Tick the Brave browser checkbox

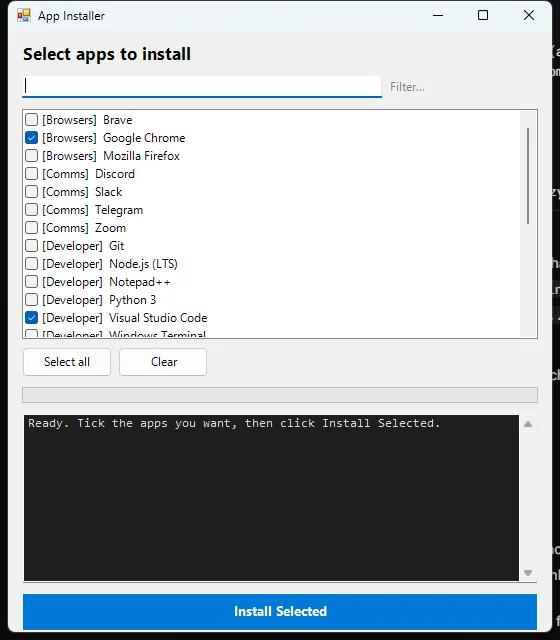pyautogui.click(x=31, y=120)
